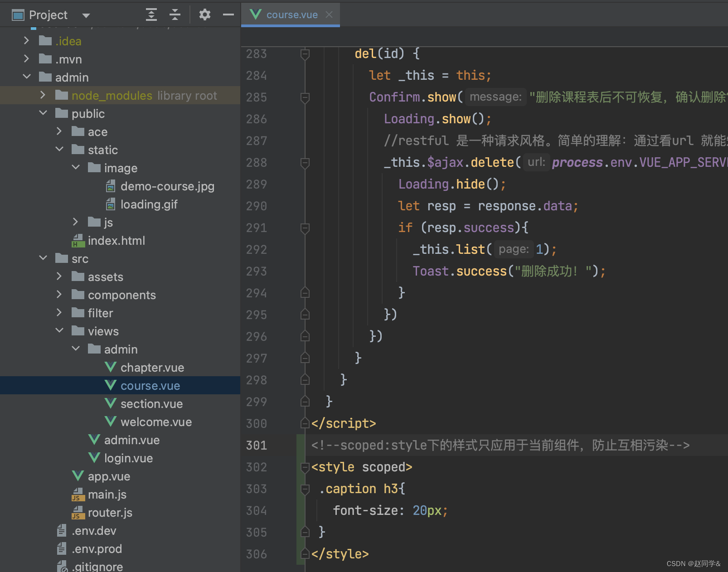The height and width of the screenshot is (572, 728).
Task: Click the JS file icon beside main.js
Action: pyautogui.click(x=78, y=494)
